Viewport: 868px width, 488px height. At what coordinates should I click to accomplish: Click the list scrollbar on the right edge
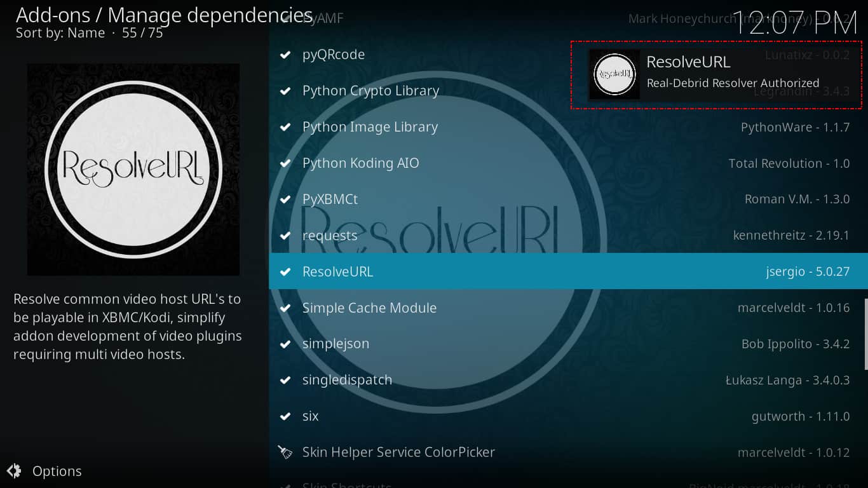pyautogui.click(x=865, y=334)
